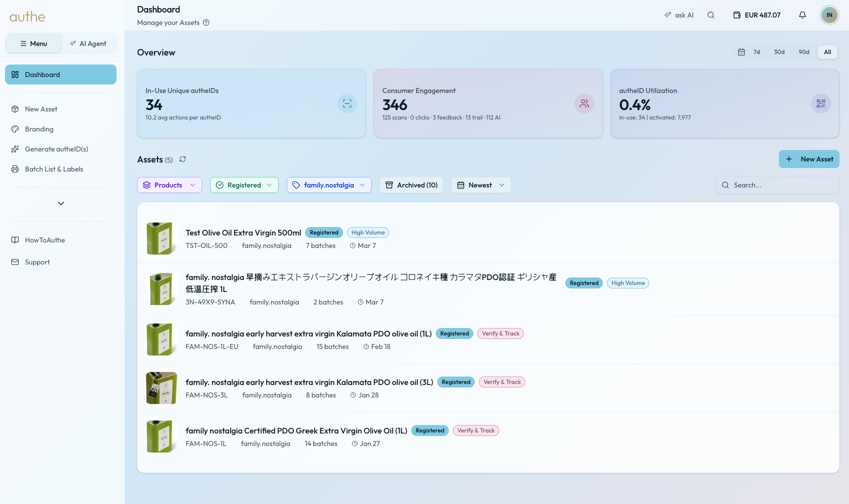Click the QR icon on authelD Utilization card
The width and height of the screenshot is (849, 504).
click(821, 103)
